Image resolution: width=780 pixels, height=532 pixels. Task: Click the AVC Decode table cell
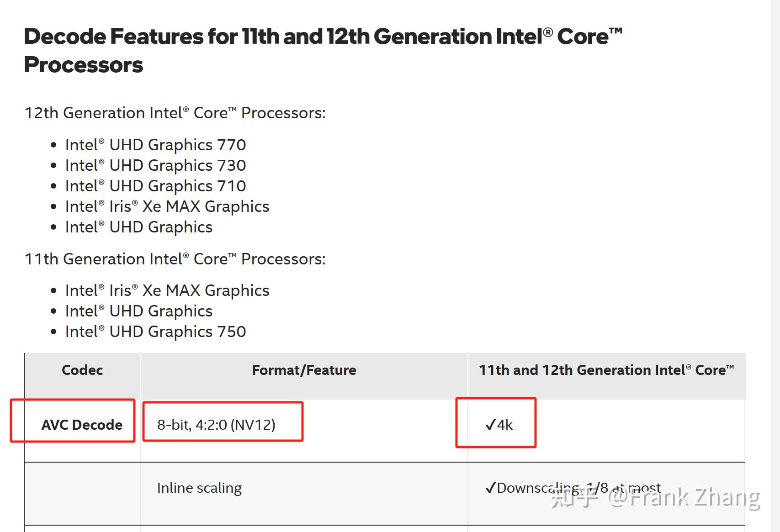click(x=82, y=425)
